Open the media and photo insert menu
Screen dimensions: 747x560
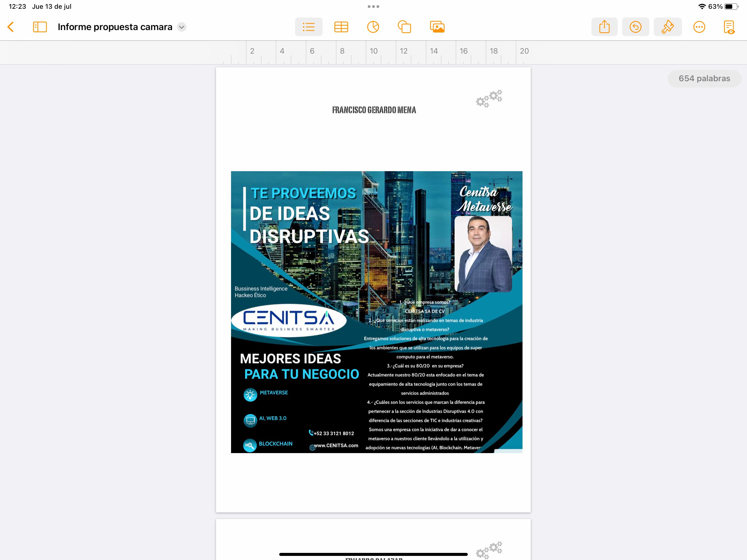437,27
